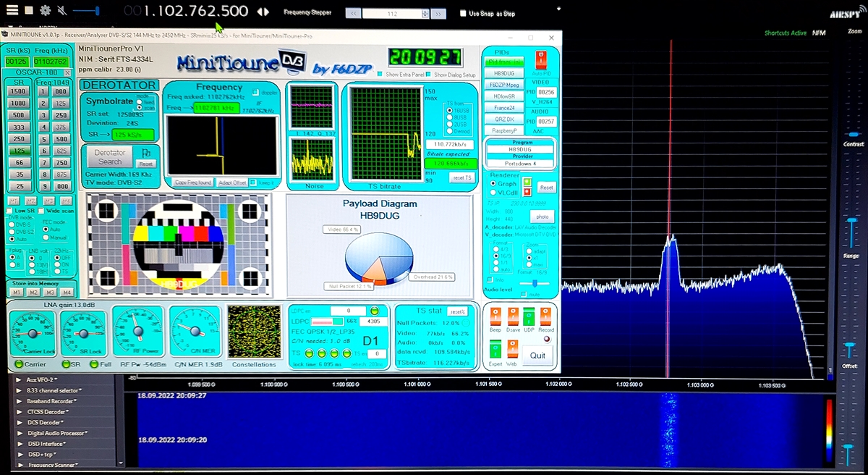Select the DVB-S2 mode radio button
The width and height of the screenshot is (868, 475).
(x=10, y=231)
